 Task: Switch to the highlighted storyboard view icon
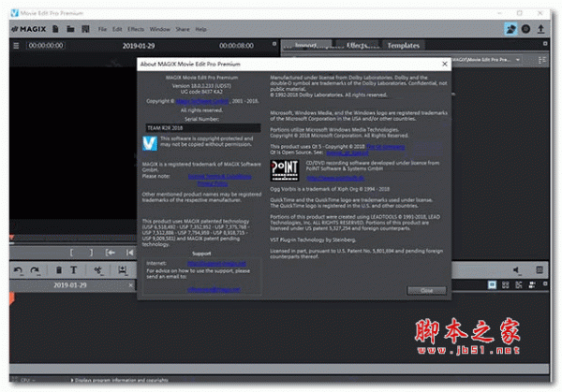[x=492, y=285]
